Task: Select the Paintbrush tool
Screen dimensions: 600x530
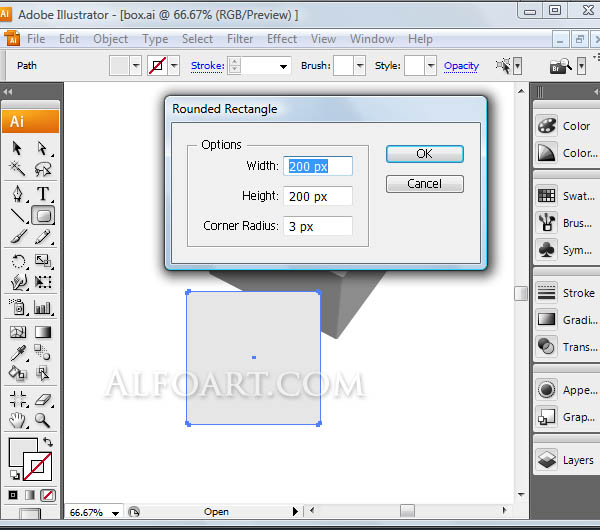Action: pyautogui.click(x=18, y=236)
